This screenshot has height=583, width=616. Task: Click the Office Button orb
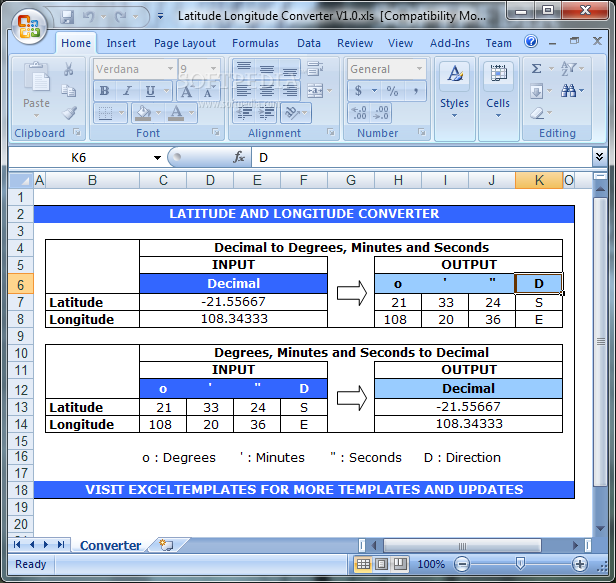(x=29, y=26)
